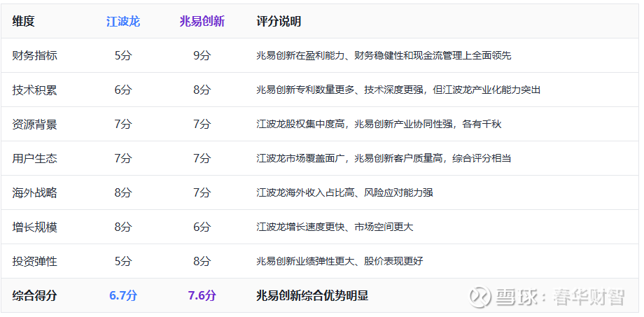Click 江波龙's 7分 score for 资源背景
Image resolution: width=644 pixels, height=317 pixels.
click(x=123, y=124)
